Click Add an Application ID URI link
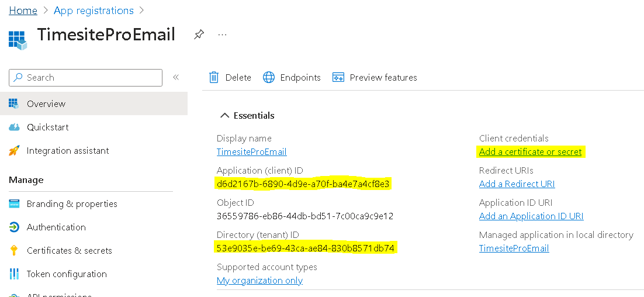 [531, 216]
